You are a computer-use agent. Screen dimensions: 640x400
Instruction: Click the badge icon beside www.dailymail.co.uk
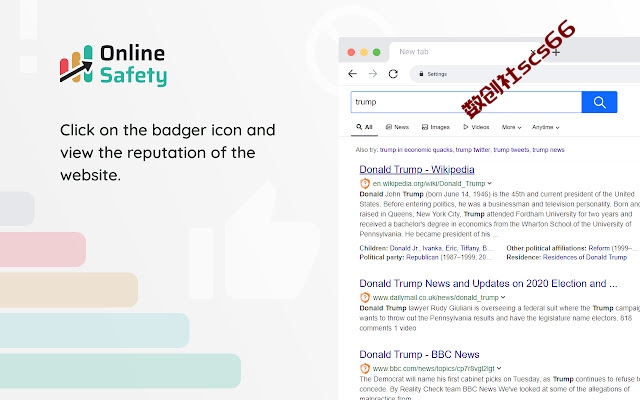click(x=364, y=298)
